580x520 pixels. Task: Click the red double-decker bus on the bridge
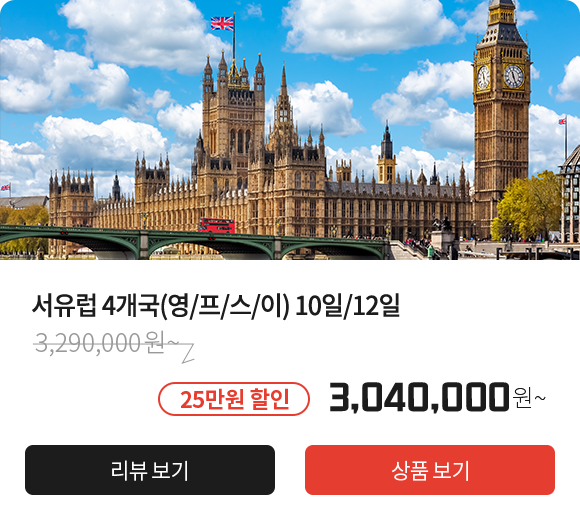216,225
